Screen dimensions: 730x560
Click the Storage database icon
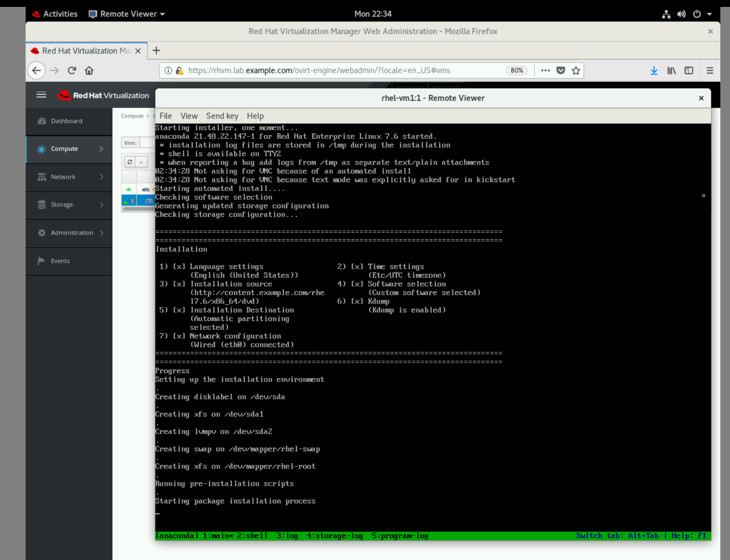[42, 205]
